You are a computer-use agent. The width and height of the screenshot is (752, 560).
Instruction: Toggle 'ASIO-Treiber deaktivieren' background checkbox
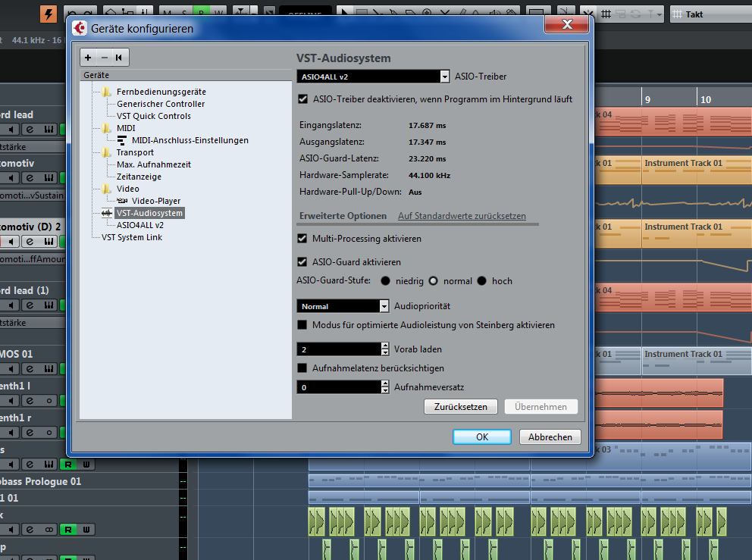[302, 99]
